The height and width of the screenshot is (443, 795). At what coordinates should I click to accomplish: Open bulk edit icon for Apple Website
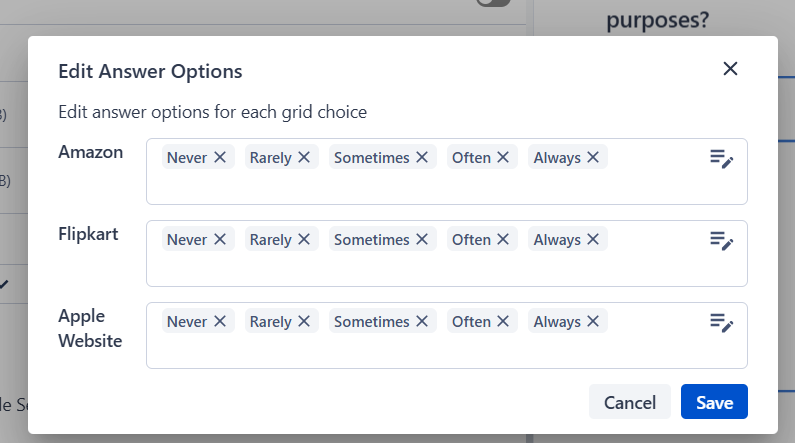pyautogui.click(x=721, y=323)
